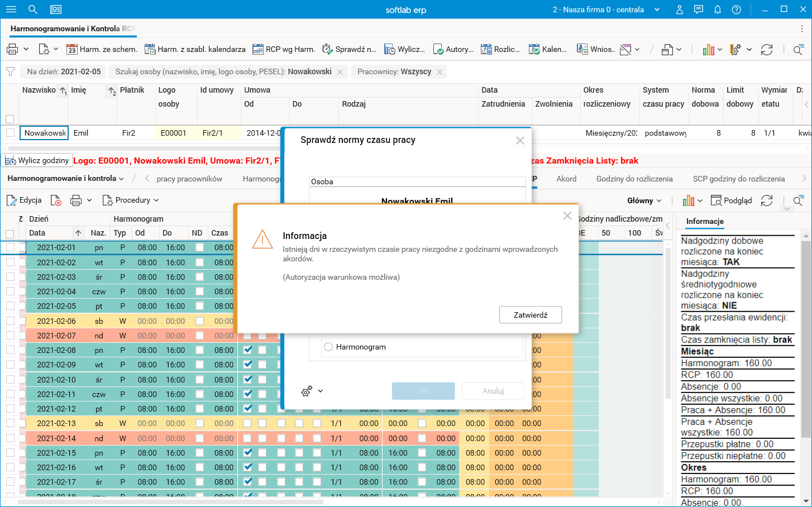The image size is (812, 507).
Task: Click the Sprawdź n... stopwatch tool
Action: 349,49
